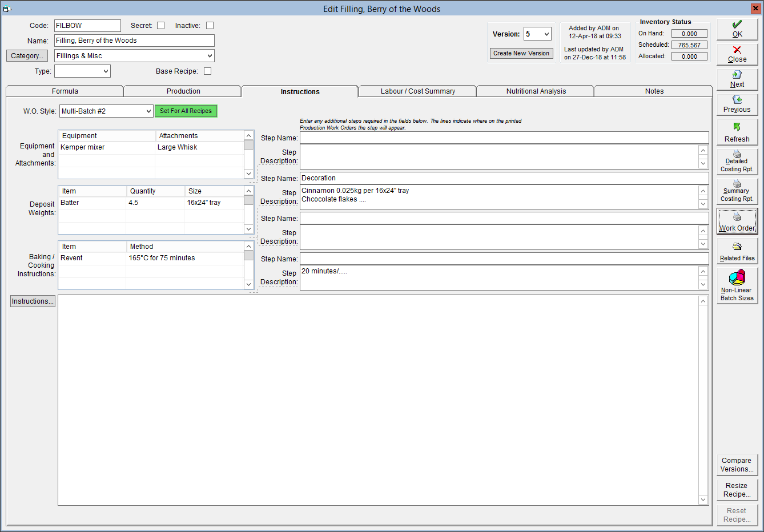
Task: Open the Version dropdown
Action: tap(546, 34)
